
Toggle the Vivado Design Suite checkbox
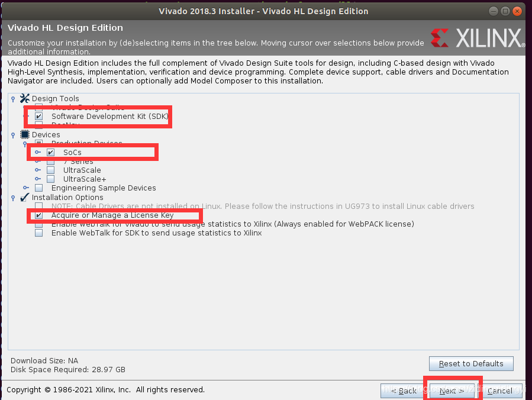(38, 108)
